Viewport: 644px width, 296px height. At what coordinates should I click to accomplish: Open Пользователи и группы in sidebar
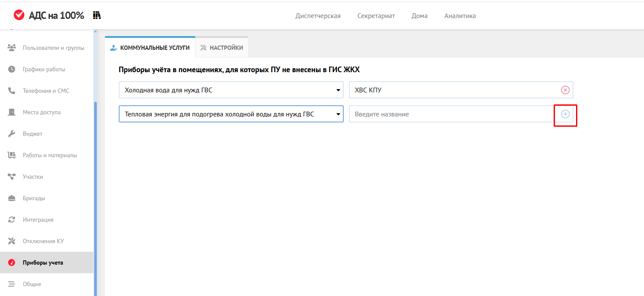pos(53,48)
